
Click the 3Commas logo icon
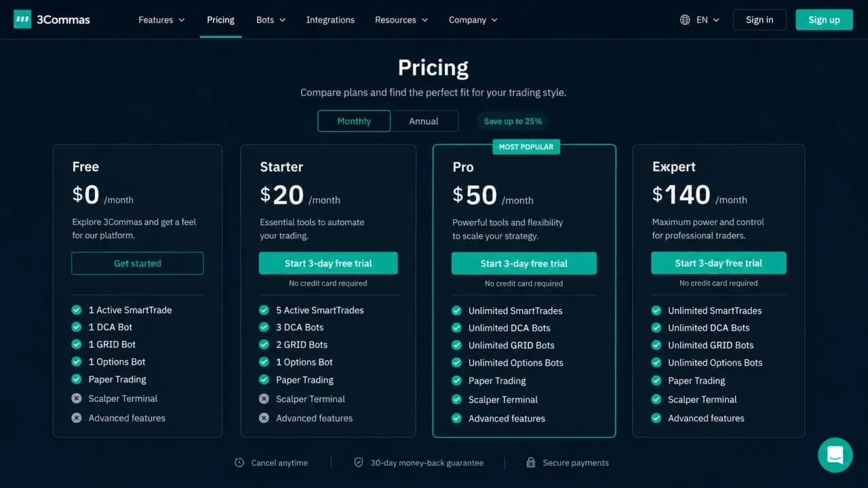coord(22,20)
